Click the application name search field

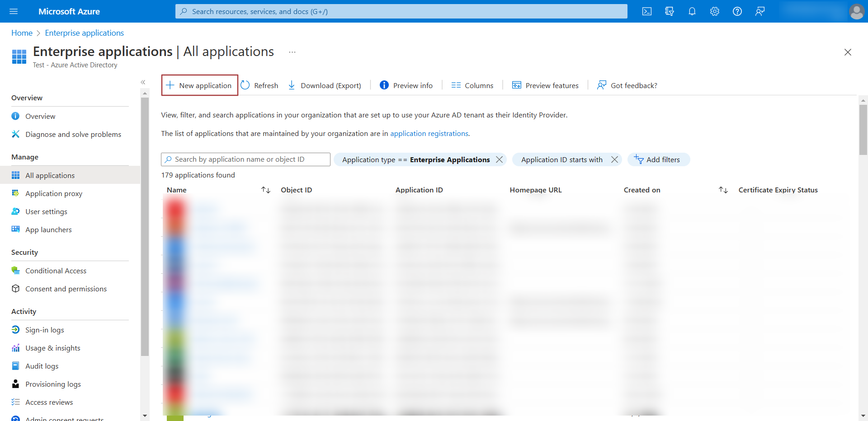245,159
